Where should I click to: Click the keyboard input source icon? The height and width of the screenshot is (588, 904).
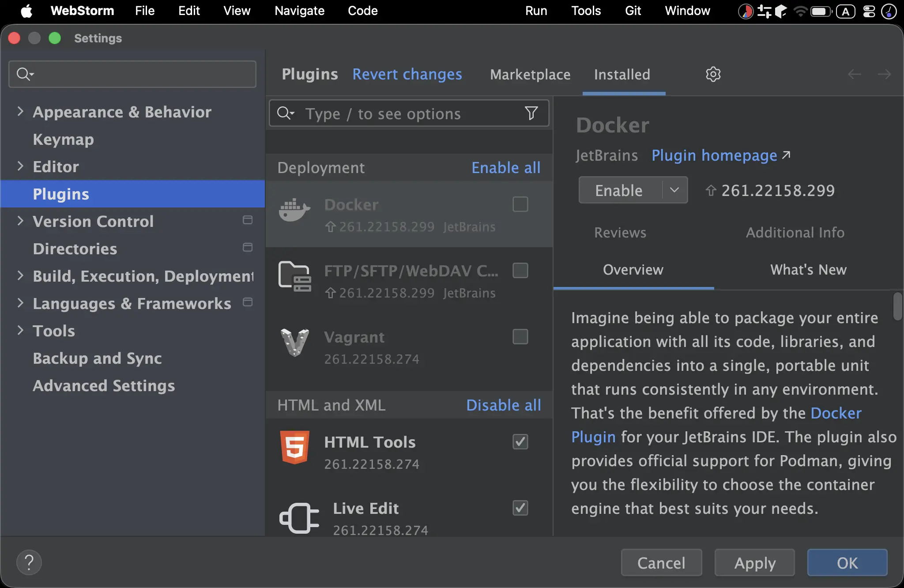[x=845, y=11]
